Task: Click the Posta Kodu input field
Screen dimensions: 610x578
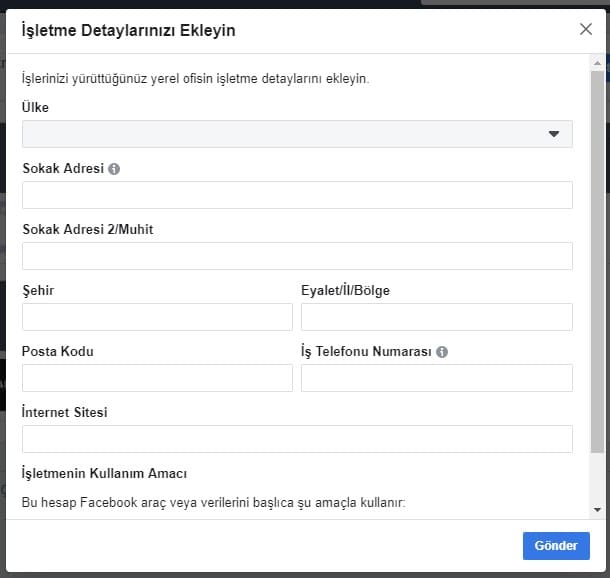Action: point(157,378)
